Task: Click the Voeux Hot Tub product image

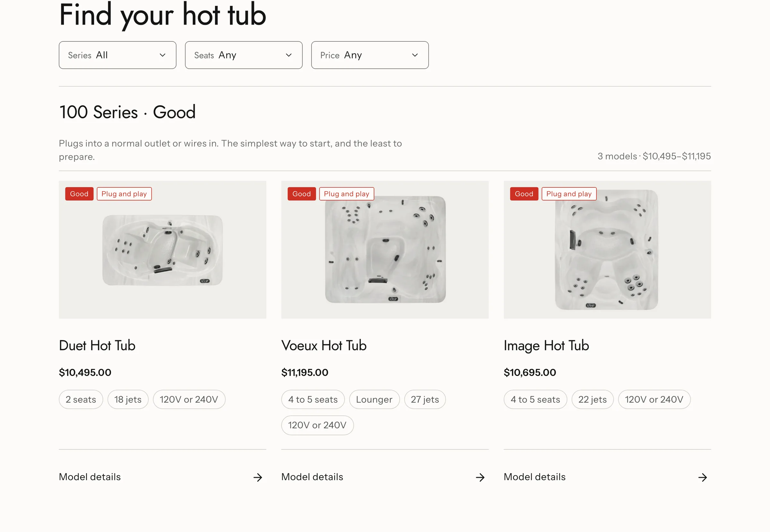Action: coord(385,250)
